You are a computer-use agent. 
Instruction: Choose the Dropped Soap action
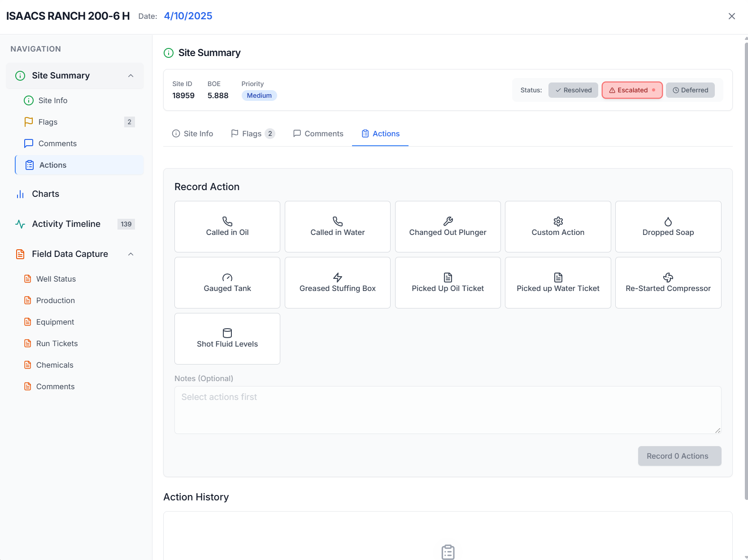(668, 226)
